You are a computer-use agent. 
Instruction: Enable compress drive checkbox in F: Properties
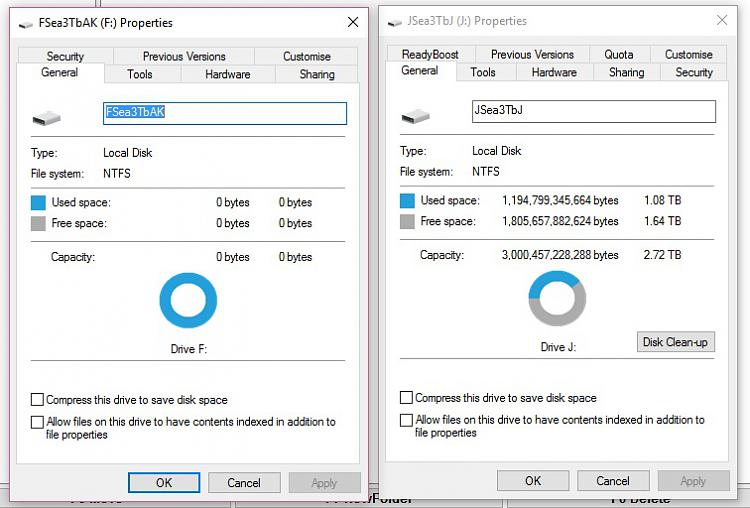pos(37,399)
